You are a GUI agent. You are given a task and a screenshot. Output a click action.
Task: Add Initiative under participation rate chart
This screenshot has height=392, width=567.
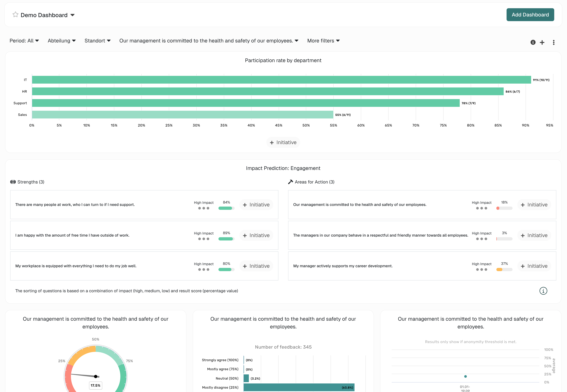click(283, 143)
